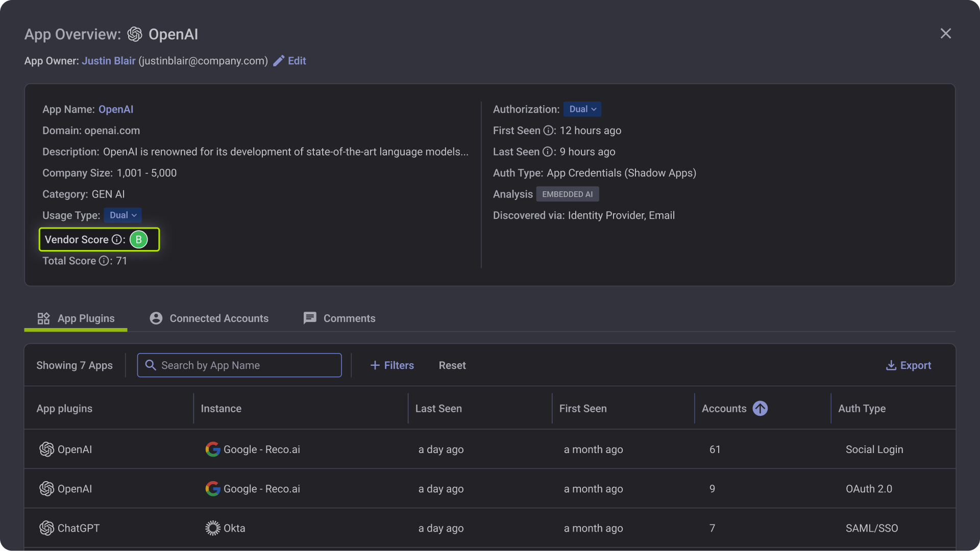Click the First Seen info icon

(x=548, y=131)
